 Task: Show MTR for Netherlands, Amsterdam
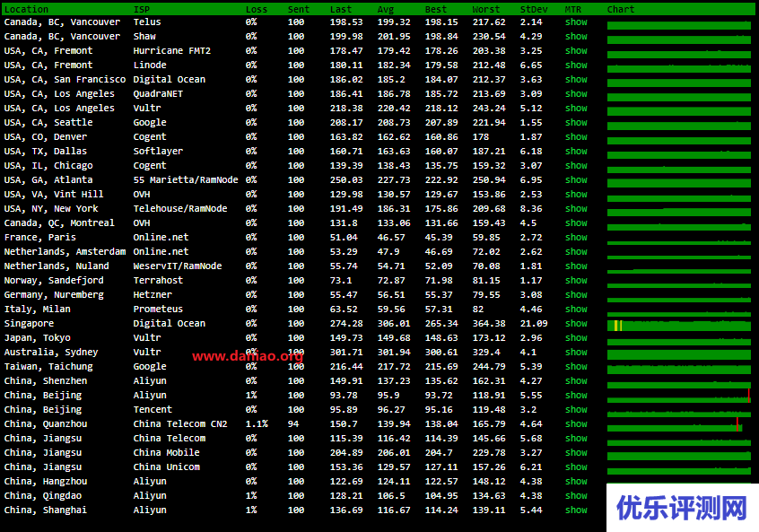click(576, 252)
